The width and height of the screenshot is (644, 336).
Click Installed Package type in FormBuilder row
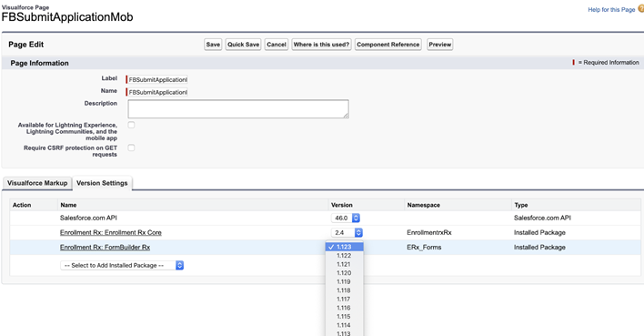coord(539,247)
